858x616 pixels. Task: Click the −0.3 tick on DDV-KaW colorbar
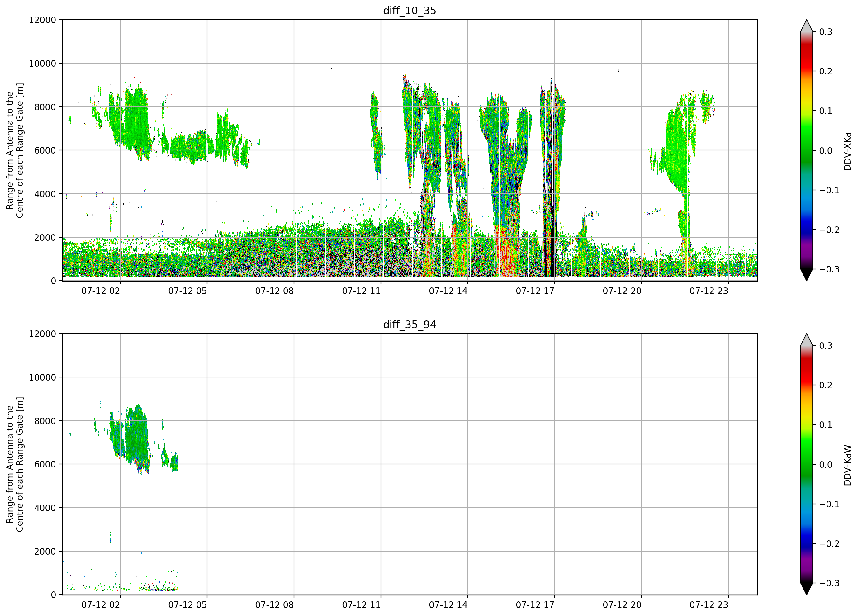click(829, 584)
